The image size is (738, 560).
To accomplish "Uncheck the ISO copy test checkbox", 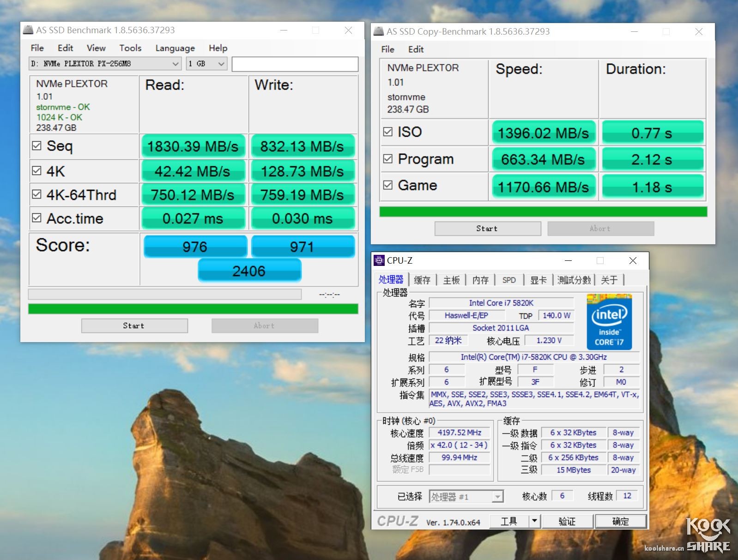I will click(x=388, y=132).
